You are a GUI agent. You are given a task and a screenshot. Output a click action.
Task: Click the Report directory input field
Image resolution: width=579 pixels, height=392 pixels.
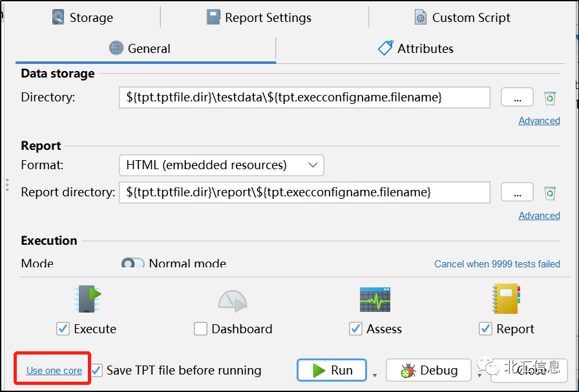click(304, 192)
